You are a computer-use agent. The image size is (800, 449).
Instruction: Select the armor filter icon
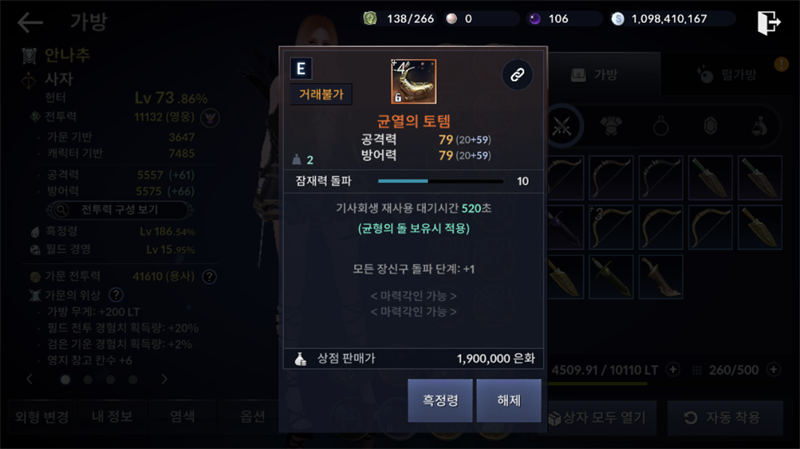coord(611,126)
